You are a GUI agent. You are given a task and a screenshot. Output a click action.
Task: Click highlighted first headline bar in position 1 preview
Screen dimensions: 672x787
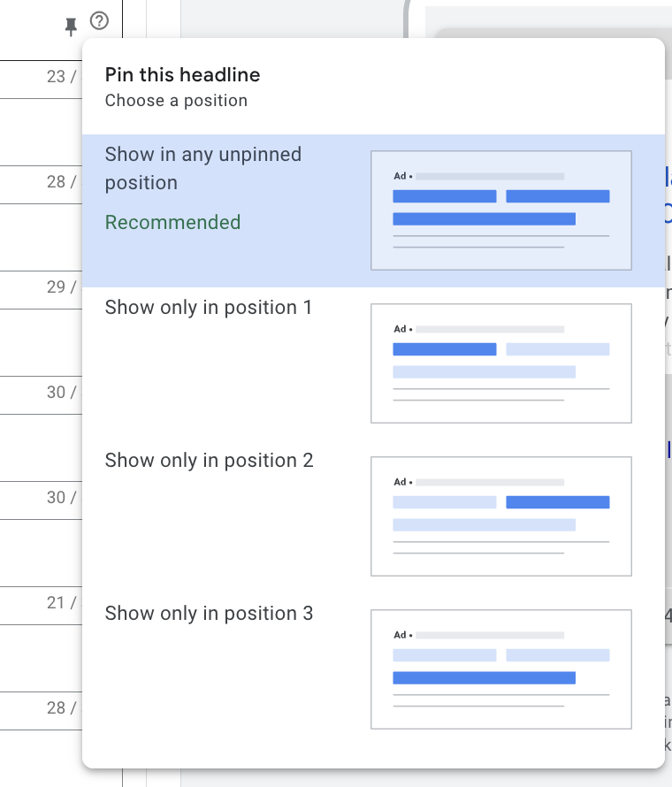click(444, 349)
